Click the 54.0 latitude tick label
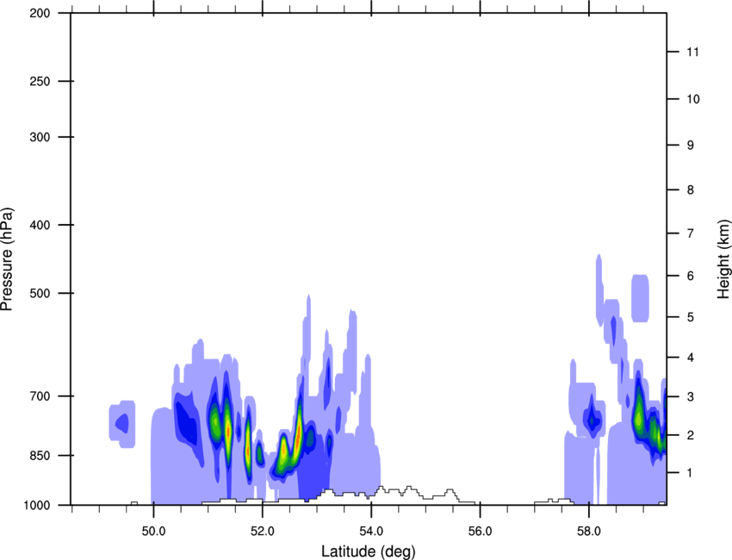The image size is (732, 560). [x=372, y=531]
